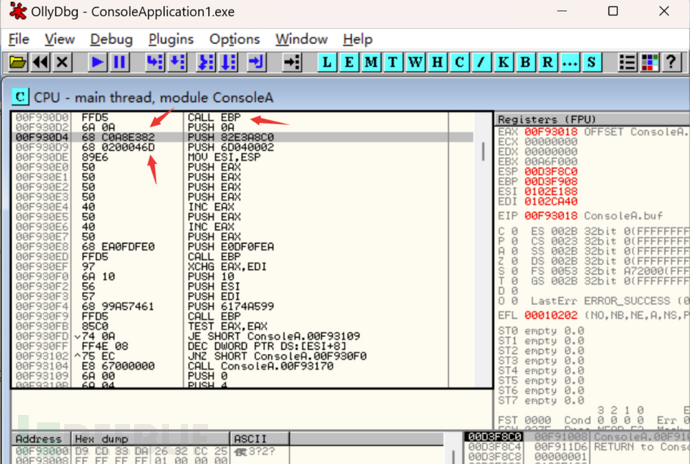Click ESP register value 00D3F8C0
The width and height of the screenshot is (690, 464).
(x=551, y=172)
